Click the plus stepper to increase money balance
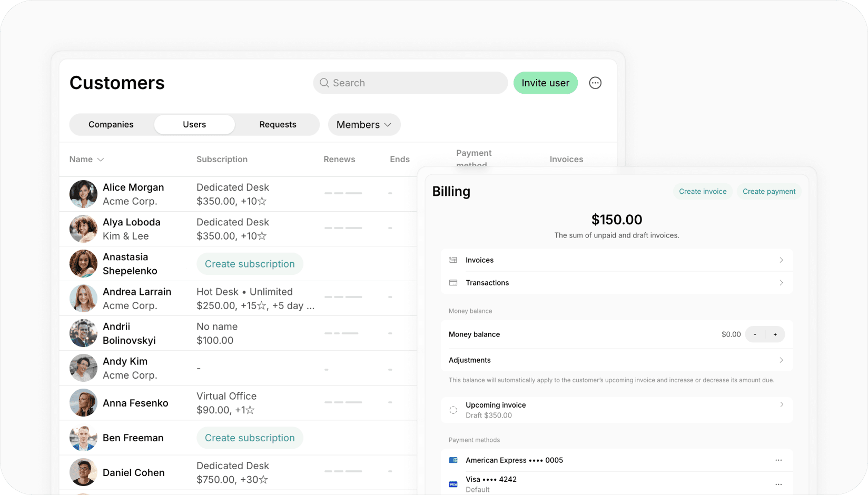 775,334
